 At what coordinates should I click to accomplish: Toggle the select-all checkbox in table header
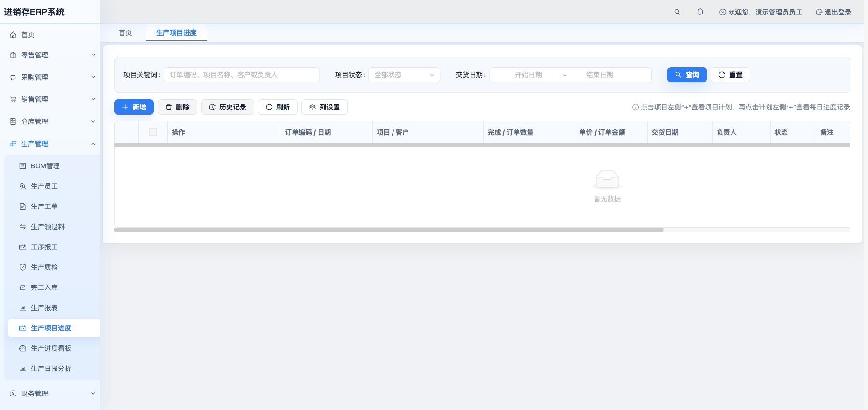tap(153, 132)
